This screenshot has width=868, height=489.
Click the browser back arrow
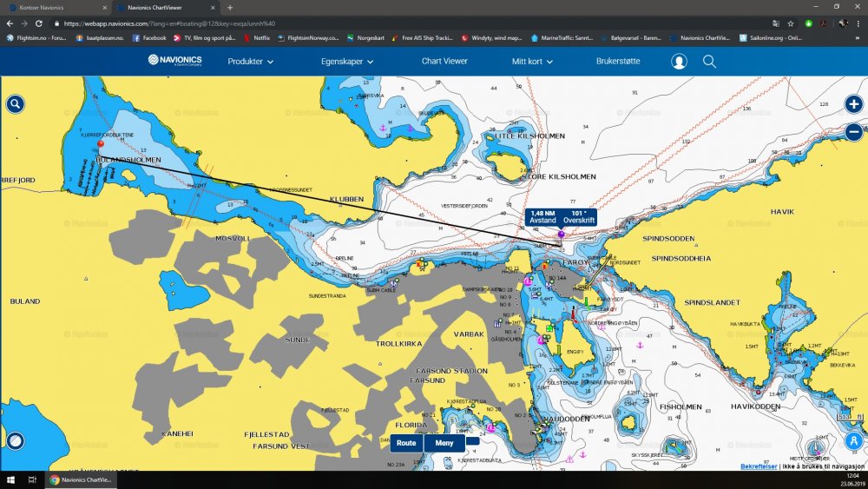click(10, 23)
